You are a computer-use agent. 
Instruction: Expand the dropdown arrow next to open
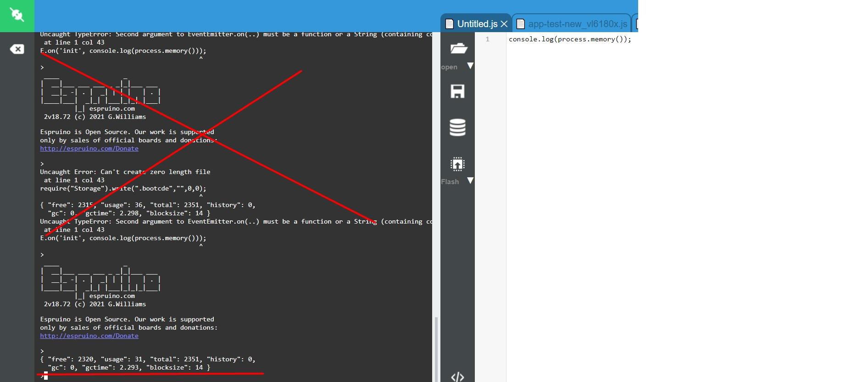point(470,66)
